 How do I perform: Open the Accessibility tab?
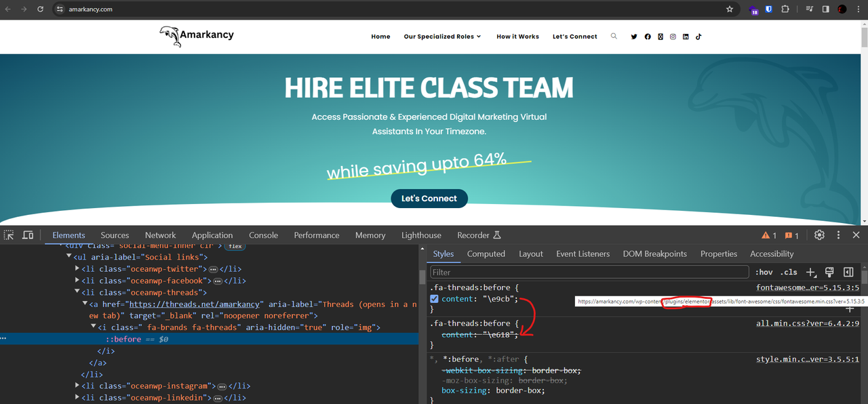(x=772, y=254)
